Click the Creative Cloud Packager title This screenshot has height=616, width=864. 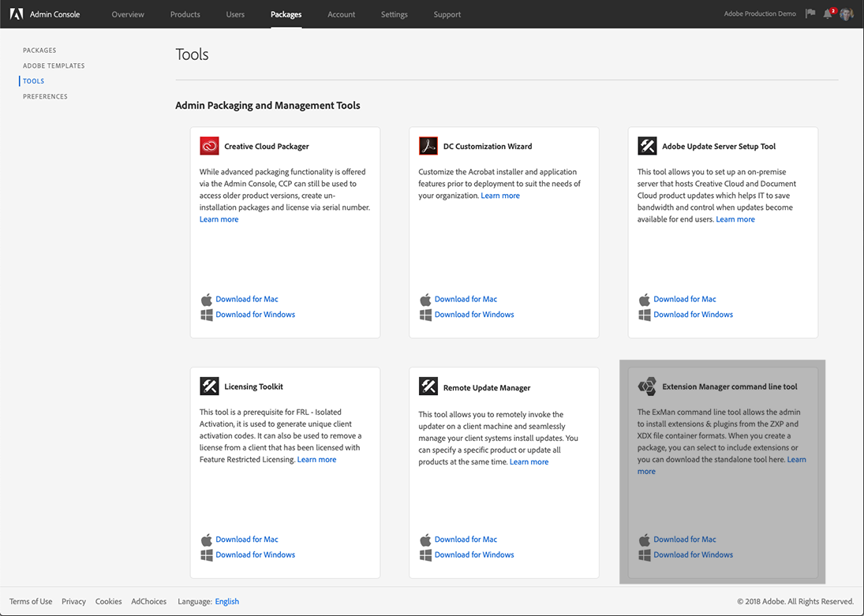(267, 147)
